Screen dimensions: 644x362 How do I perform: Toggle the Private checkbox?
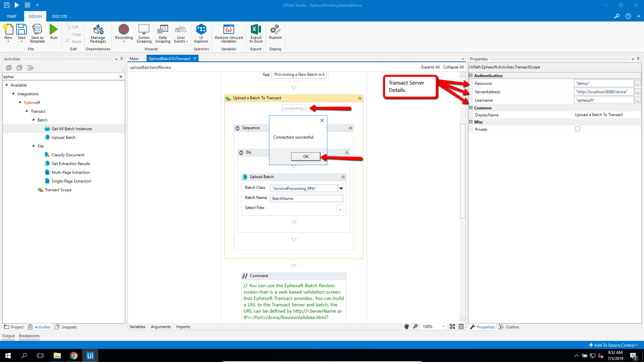point(578,129)
